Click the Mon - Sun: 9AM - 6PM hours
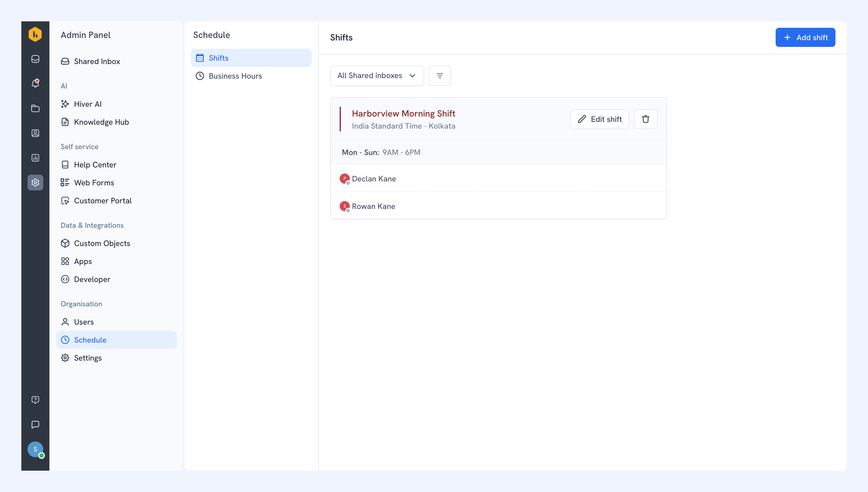Screen dimensions: 868x492 [x=381, y=152]
